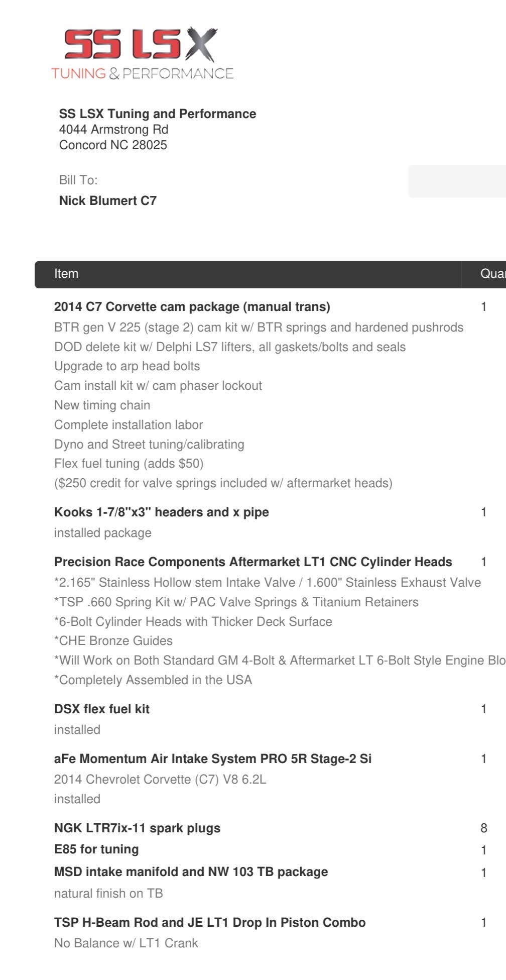Select customer name Nick Blumert C7
This screenshot has width=506, height=980.
(x=108, y=200)
